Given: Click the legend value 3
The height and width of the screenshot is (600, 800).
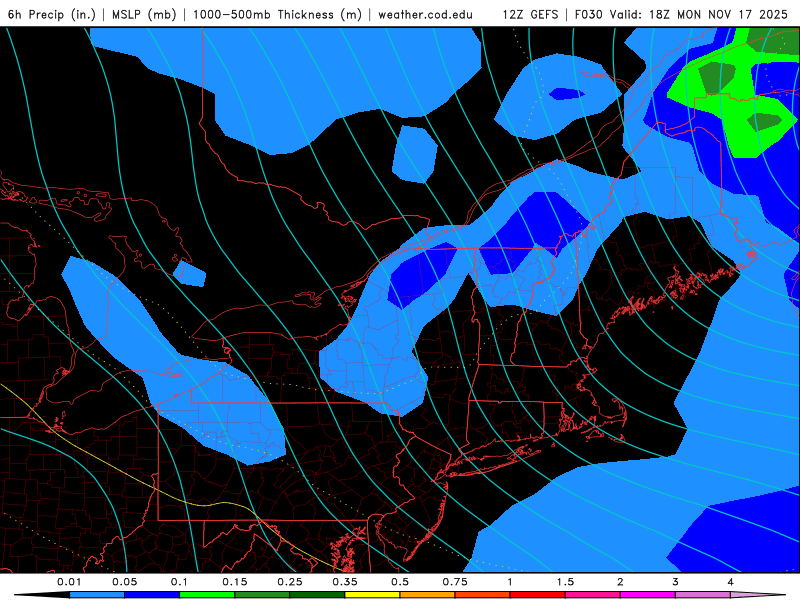Looking at the screenshot, I should (676, 582).
